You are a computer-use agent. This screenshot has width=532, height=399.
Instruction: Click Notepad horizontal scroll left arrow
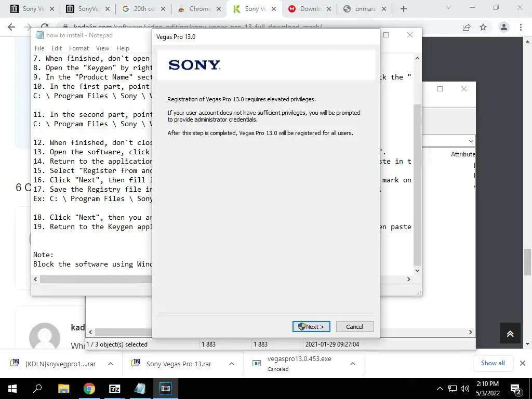[35, 279]
